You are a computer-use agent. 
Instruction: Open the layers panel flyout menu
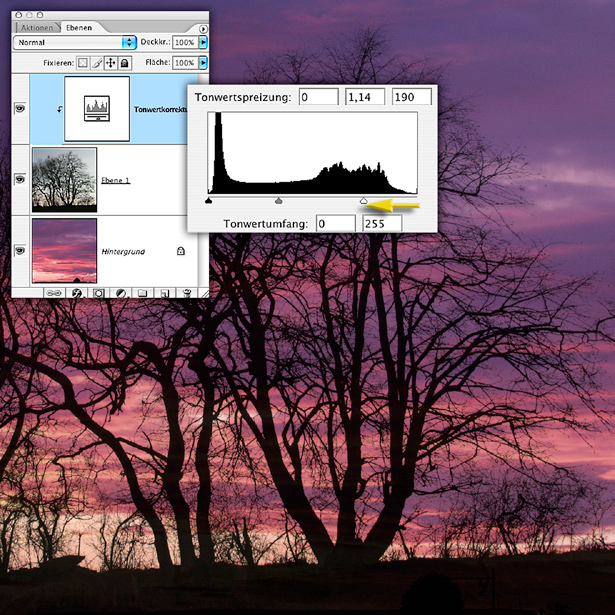tap(203, 29)
